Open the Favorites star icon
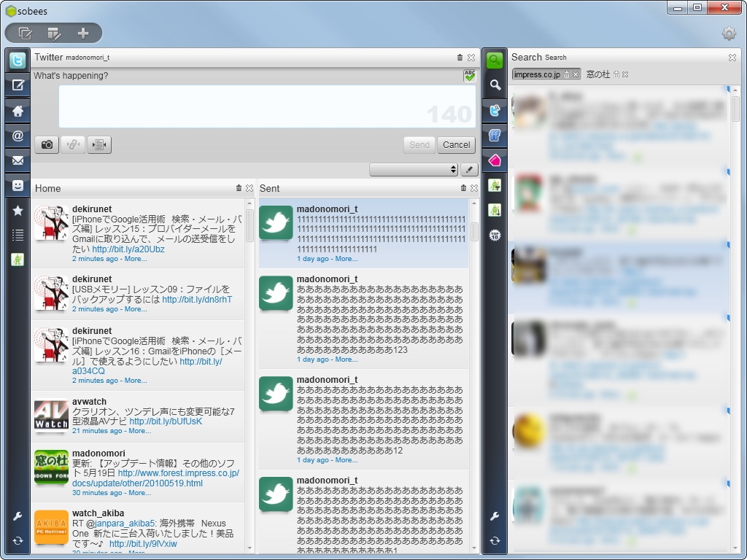Image resolution: width=747 pixels, height=560 pixels. [x=16, y=210]
